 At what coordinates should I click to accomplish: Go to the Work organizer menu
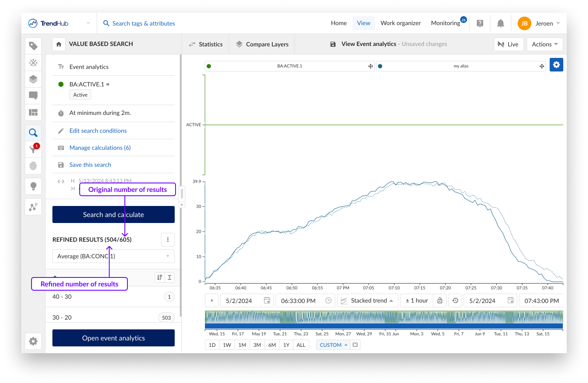click(400, 23)
